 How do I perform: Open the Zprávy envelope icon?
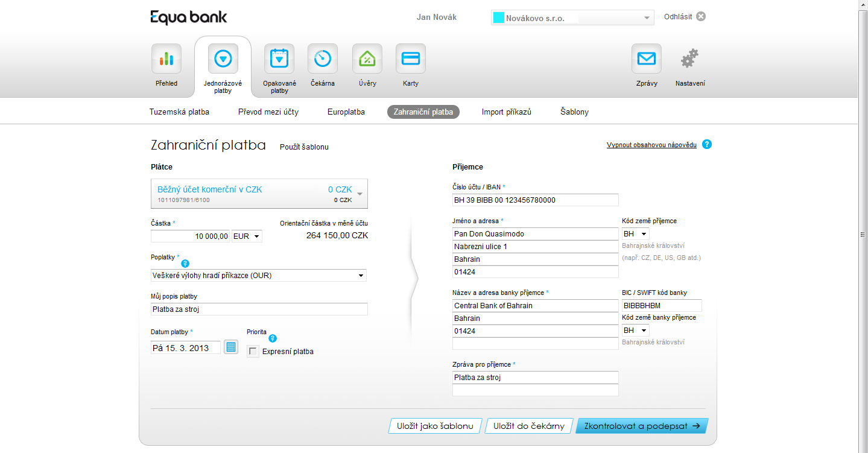tap(647, 59)
